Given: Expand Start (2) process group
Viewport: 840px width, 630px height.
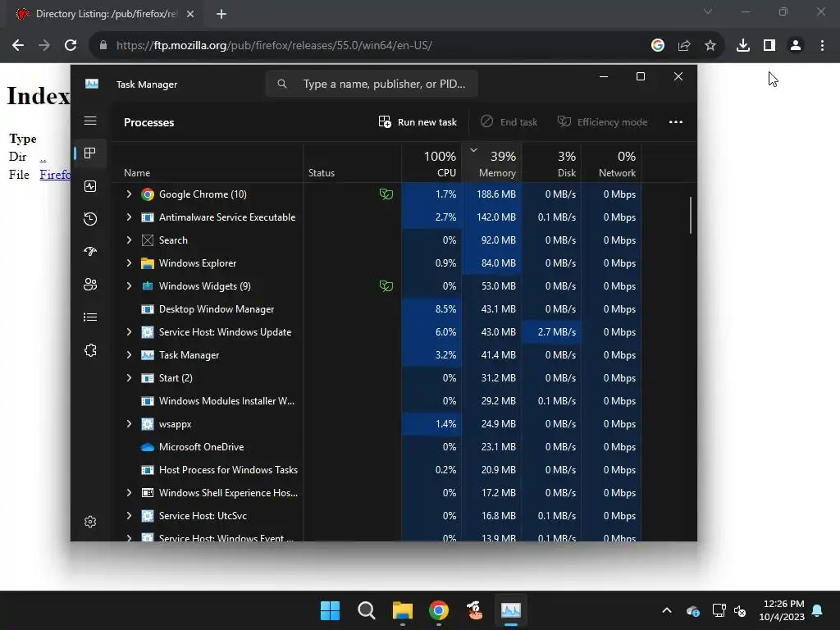Looking at the screenshot, I should pyautogui.click(x=129, y=377).
